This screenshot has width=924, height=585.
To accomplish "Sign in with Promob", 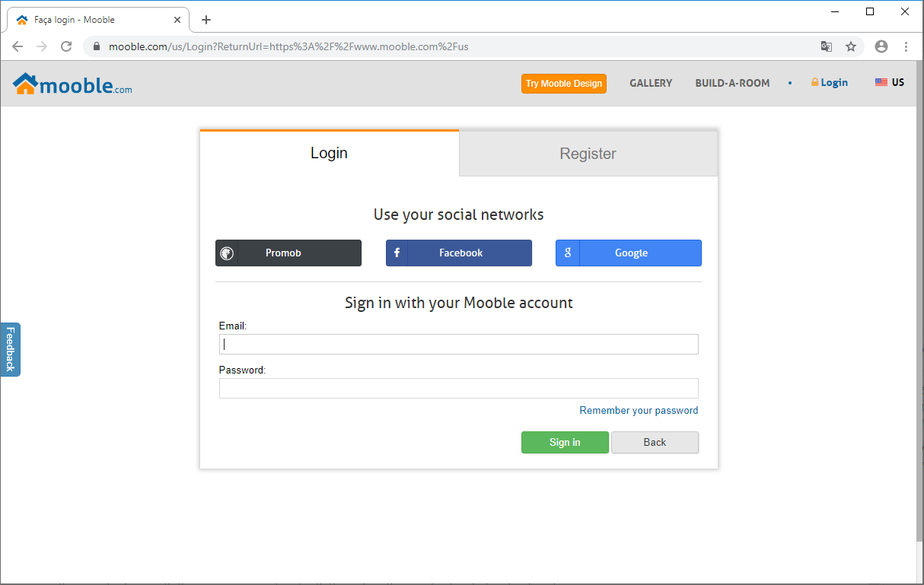I will (288, 253).
